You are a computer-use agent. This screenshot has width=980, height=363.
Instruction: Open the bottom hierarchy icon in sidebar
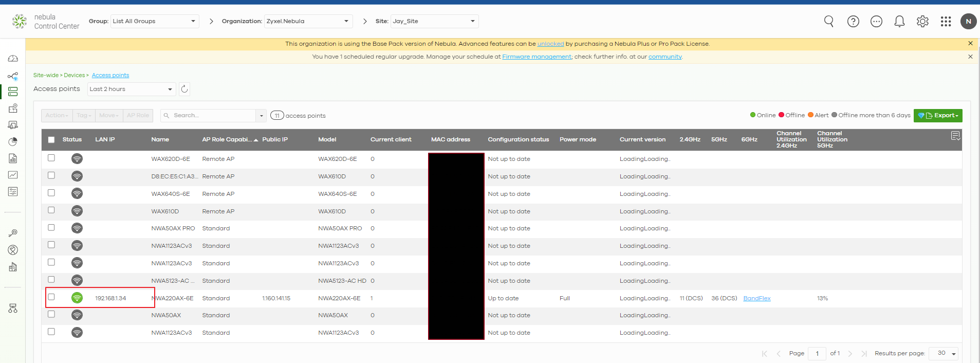(13, 308)
